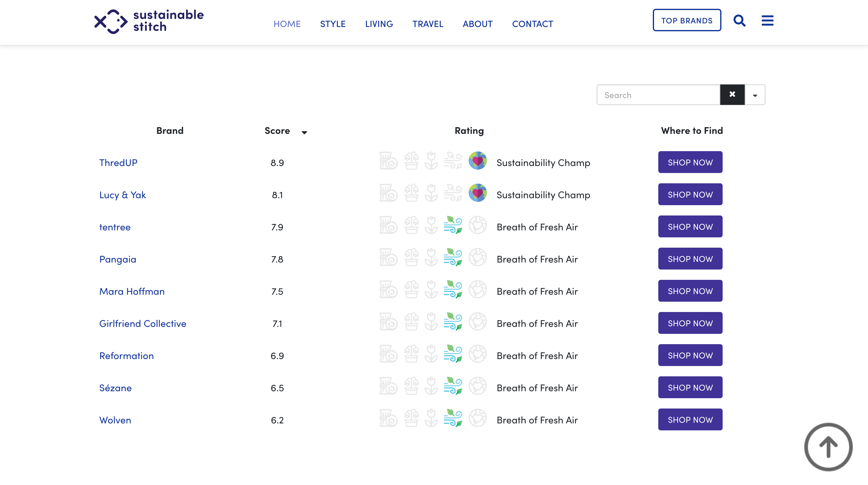Click tentree's wind leaf rating icon
This screenshot has width=868, height=485.
[x=453, y=225]
